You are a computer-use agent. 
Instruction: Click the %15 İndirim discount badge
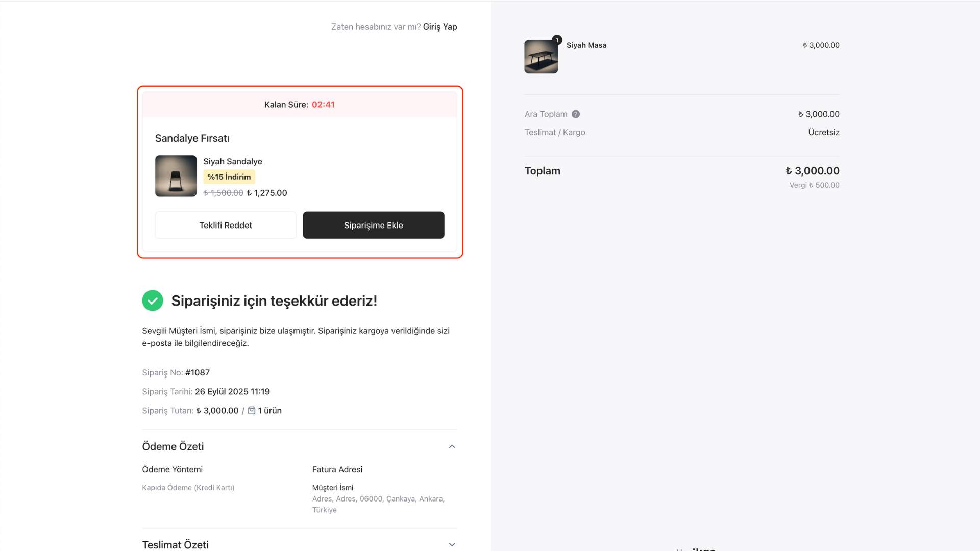229,177
